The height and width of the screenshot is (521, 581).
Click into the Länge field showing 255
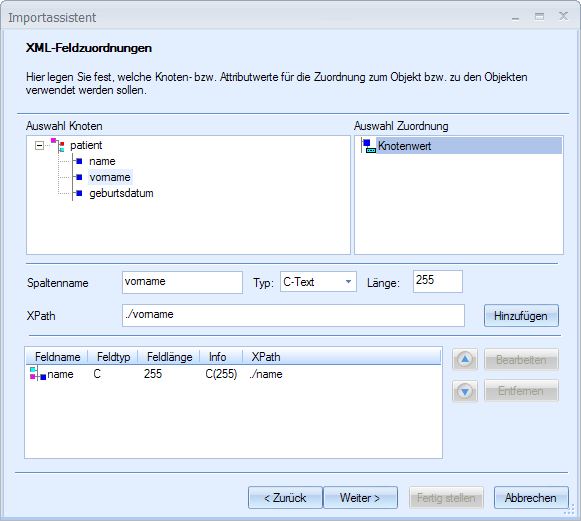[x=438, y=281]
